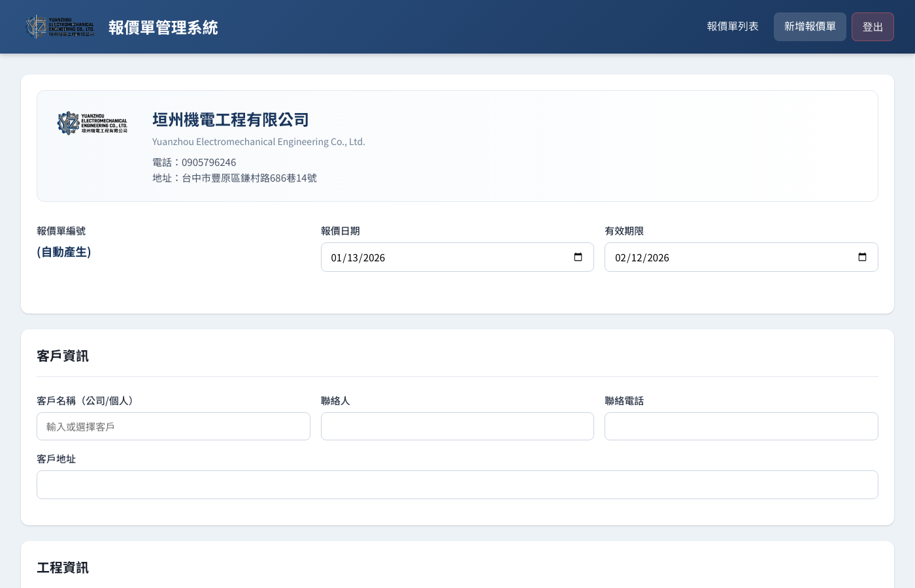Focus the 聯絡人 input field
The image size is (915, 588).
pos(457,426)
